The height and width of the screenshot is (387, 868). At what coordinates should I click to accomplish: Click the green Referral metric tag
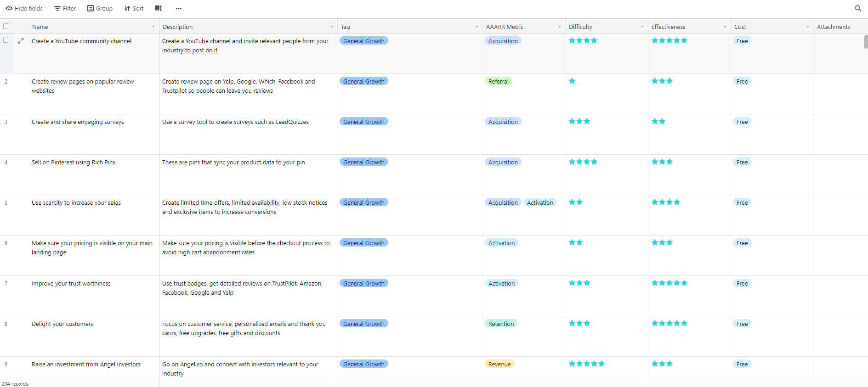click(499, 81)
